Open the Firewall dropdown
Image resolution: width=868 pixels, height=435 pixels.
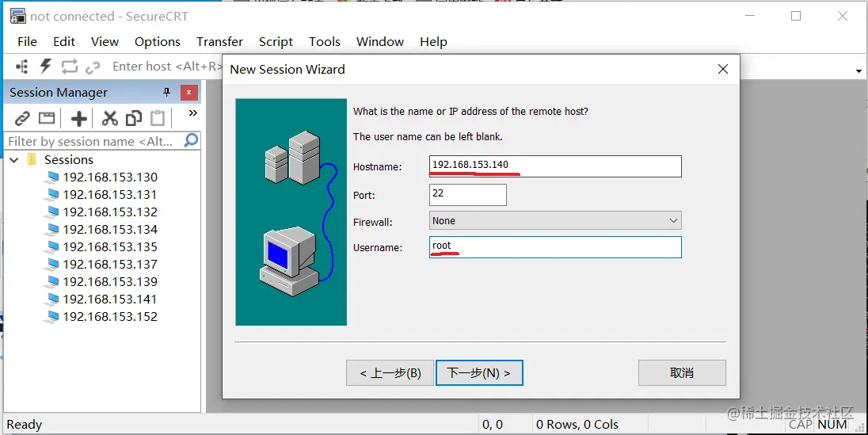(673, 220)
